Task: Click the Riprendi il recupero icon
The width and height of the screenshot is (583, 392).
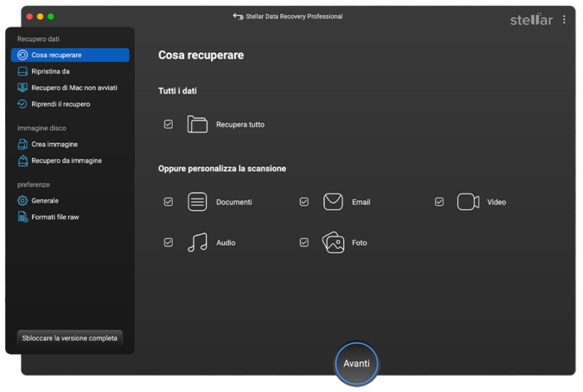Action: pos(23,104)
